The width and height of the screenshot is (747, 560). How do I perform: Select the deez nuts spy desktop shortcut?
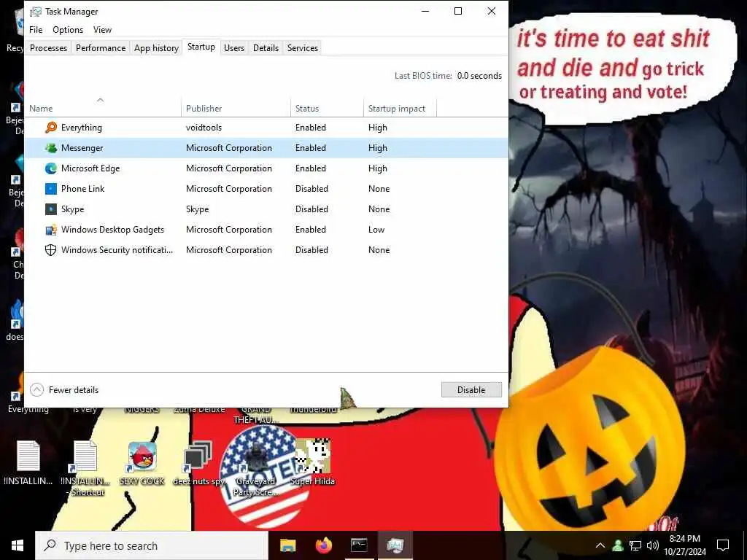[198, 463]
